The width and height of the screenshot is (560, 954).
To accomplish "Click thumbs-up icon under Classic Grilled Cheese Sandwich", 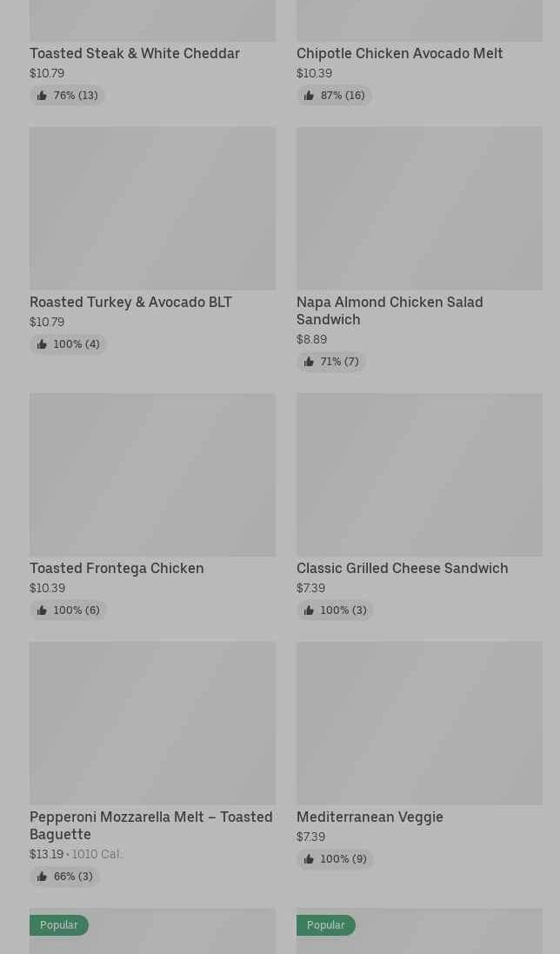I will tap(309, 610).
